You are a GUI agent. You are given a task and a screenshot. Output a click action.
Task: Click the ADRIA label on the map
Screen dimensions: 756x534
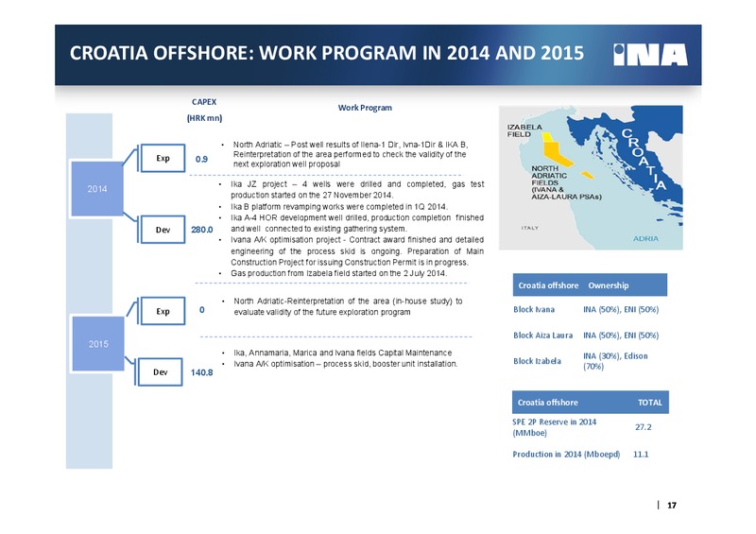645,238
